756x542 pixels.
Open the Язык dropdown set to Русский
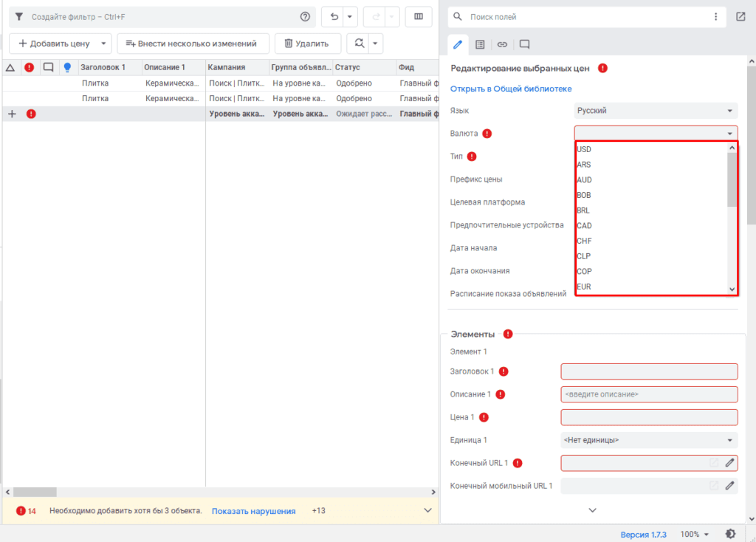(x=656, y=111)
